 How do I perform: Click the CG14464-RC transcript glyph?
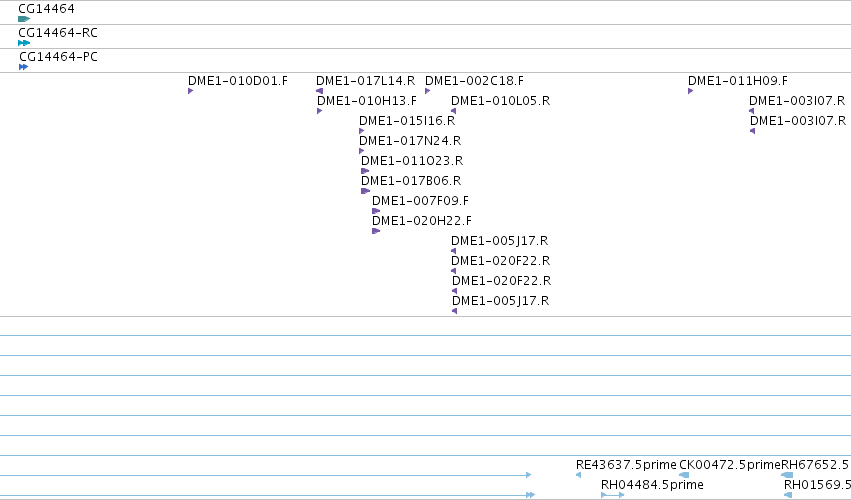coord(24,43)
